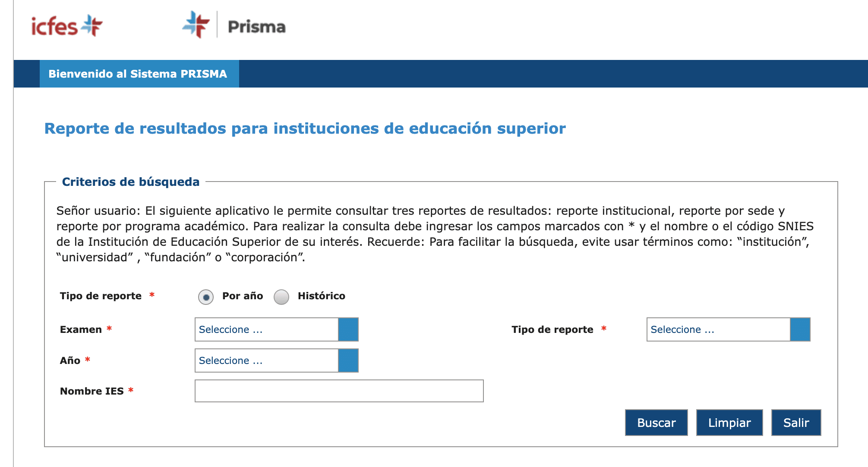
Task: Click the Prisma wordmark text
Action: coord(256,27)
